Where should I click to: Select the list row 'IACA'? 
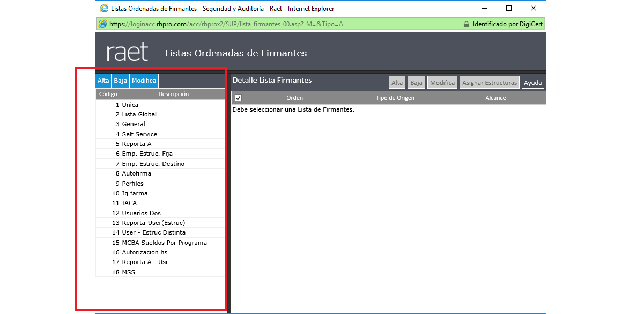160,203
